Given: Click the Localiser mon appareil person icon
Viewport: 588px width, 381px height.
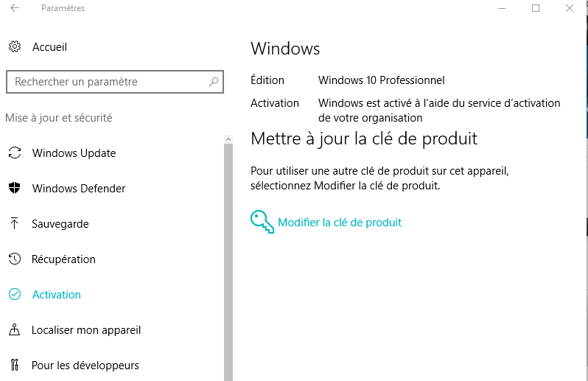Looking at the screenshot, I should (x=14, y=330).
